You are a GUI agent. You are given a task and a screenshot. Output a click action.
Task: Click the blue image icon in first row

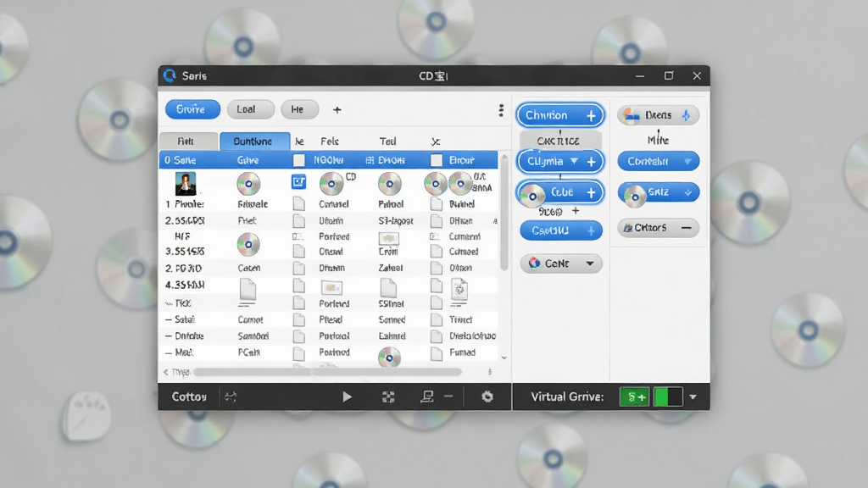[x=298, y=181]
